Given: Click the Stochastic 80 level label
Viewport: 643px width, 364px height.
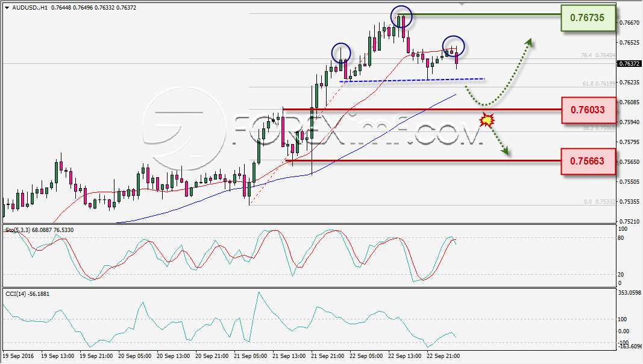Looking at the screenshot, I should [x=621, y=238].
